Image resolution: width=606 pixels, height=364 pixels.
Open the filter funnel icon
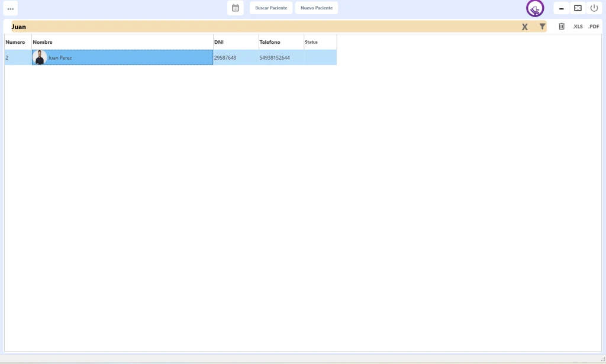click(x=542, y=27)
